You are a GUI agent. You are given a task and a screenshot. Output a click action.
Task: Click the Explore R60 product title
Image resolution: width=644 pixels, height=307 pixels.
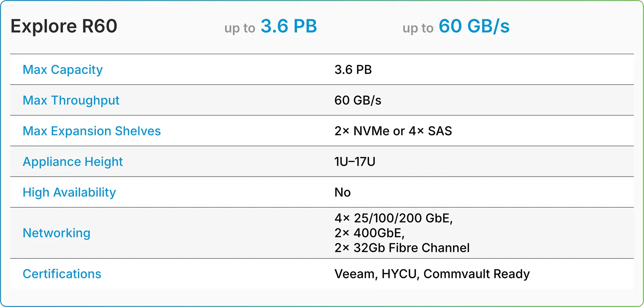tap(64, 26)
